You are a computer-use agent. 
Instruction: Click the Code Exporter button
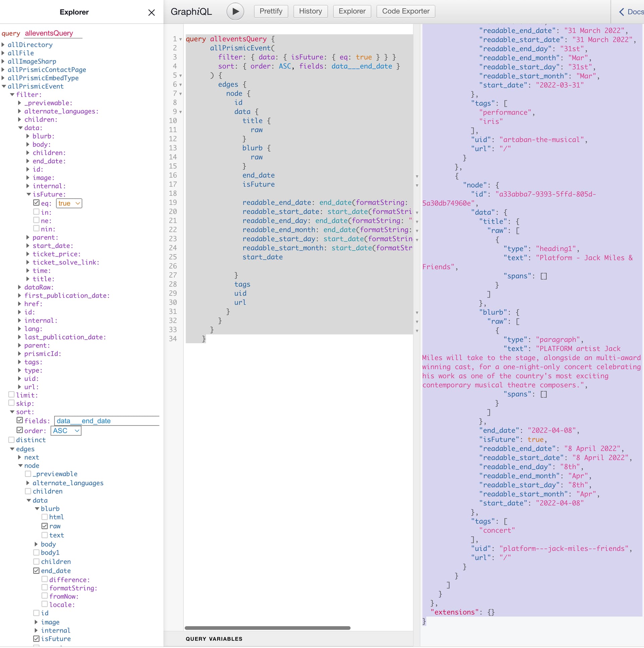406,11
